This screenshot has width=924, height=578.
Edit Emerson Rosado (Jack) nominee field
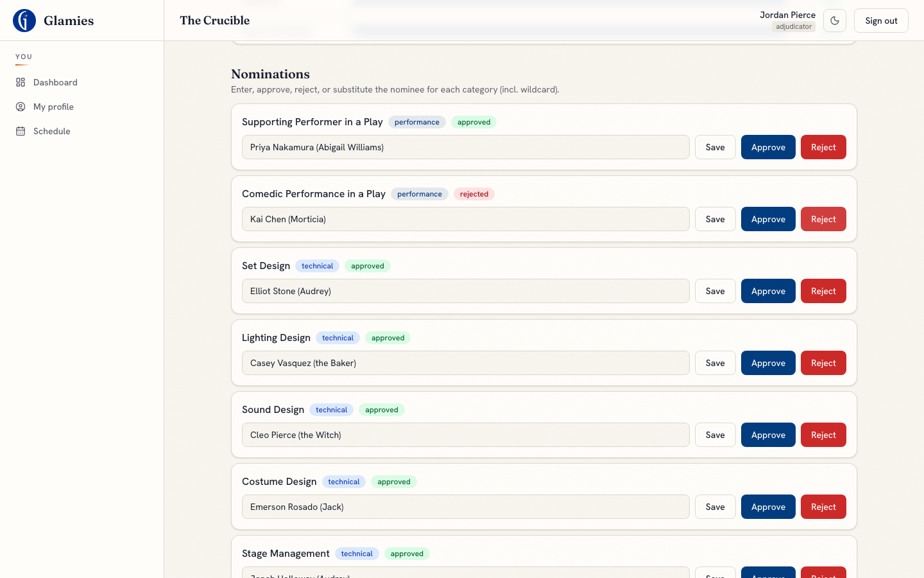pyautogui.click(x=466, y=507)
